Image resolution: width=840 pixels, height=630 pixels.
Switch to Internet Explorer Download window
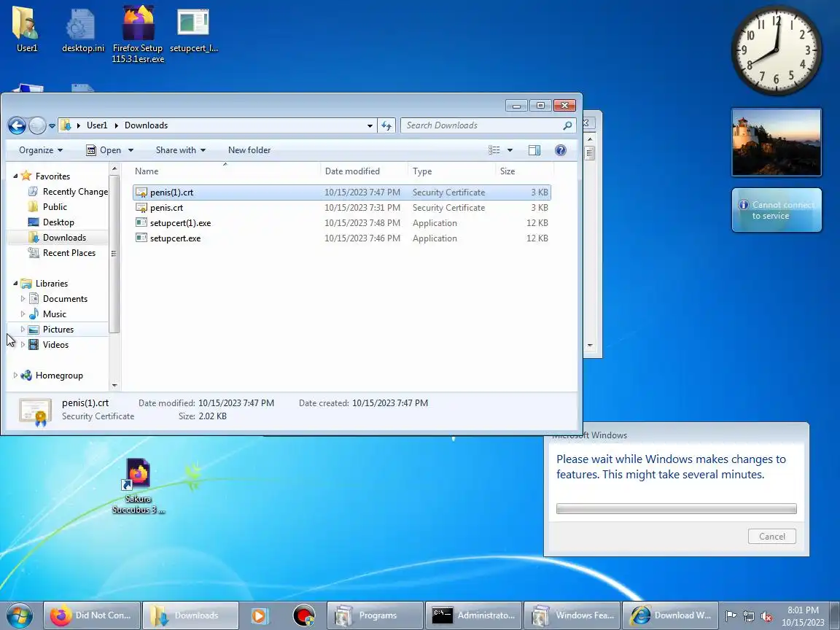670,615
